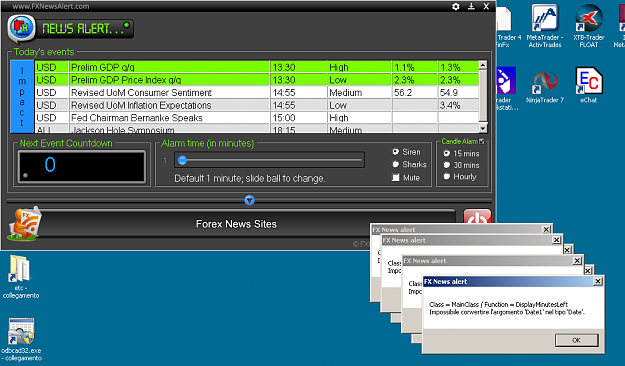Select the Prelim GDP q/q event

pos(257,67)
